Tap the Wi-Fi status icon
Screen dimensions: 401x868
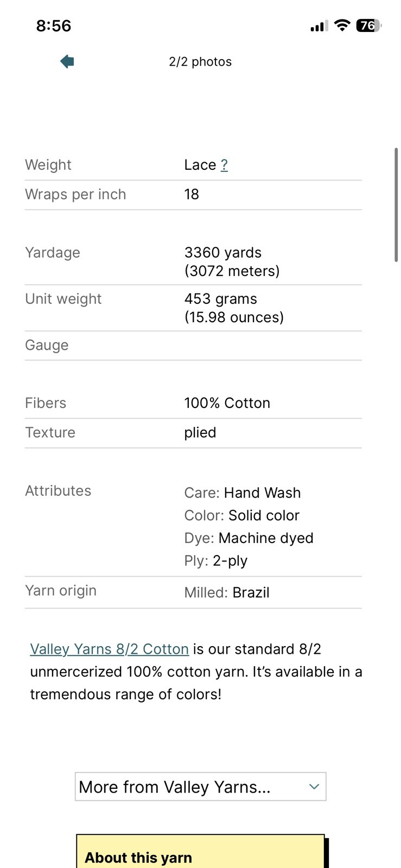click(342, 25)
